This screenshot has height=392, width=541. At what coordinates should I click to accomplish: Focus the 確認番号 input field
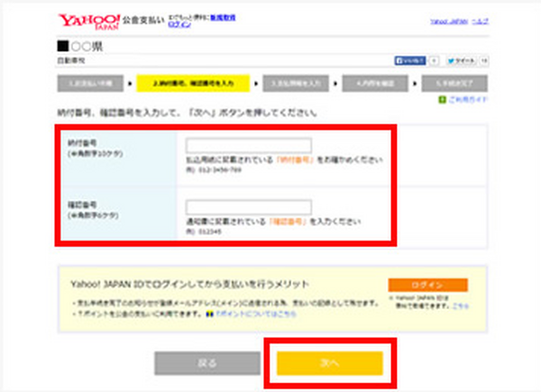249,207
